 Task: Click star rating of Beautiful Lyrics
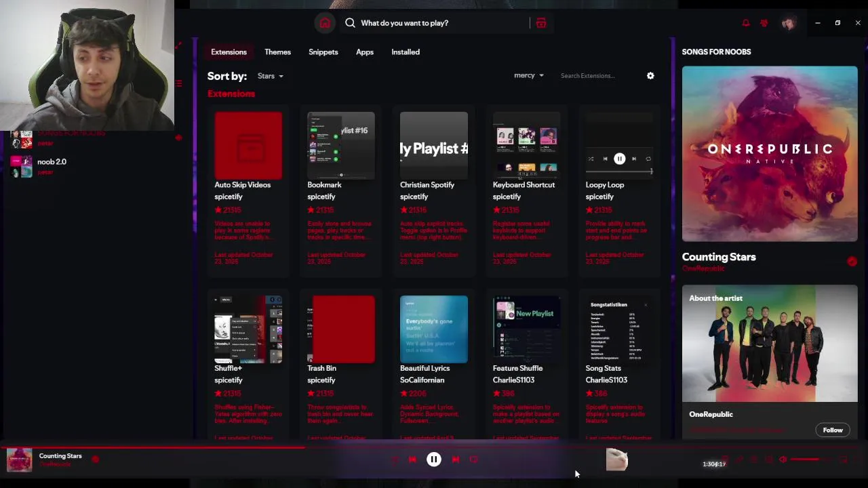[x=413, y=393]
